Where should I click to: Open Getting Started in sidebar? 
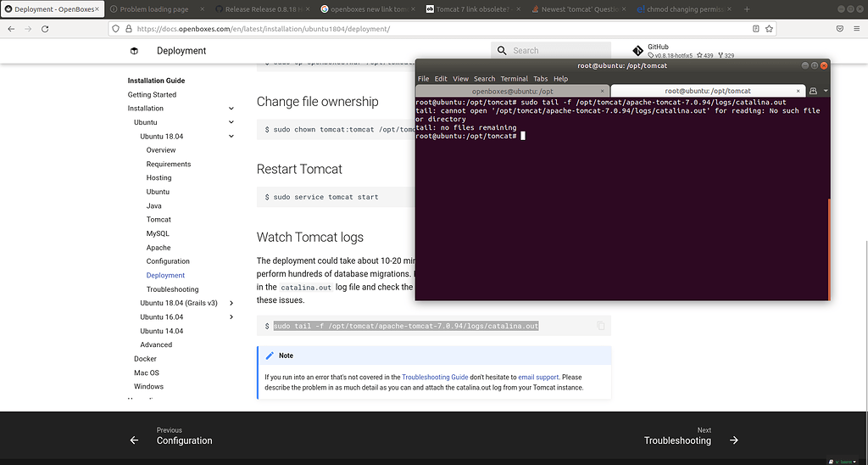[x=152, y=95]
